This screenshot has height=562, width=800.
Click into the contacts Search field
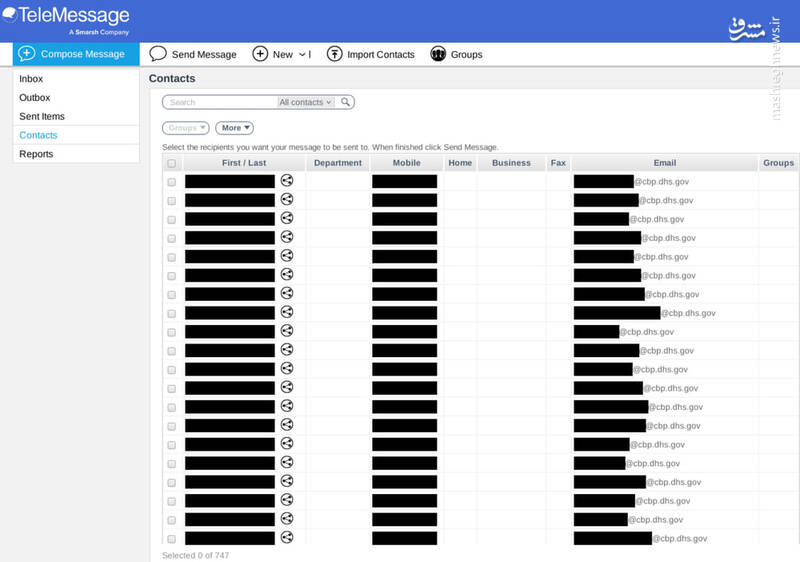[220, 102]
